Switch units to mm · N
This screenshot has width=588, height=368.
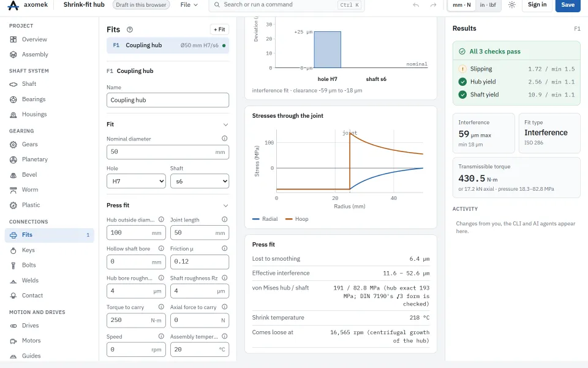tap(462, 5)
